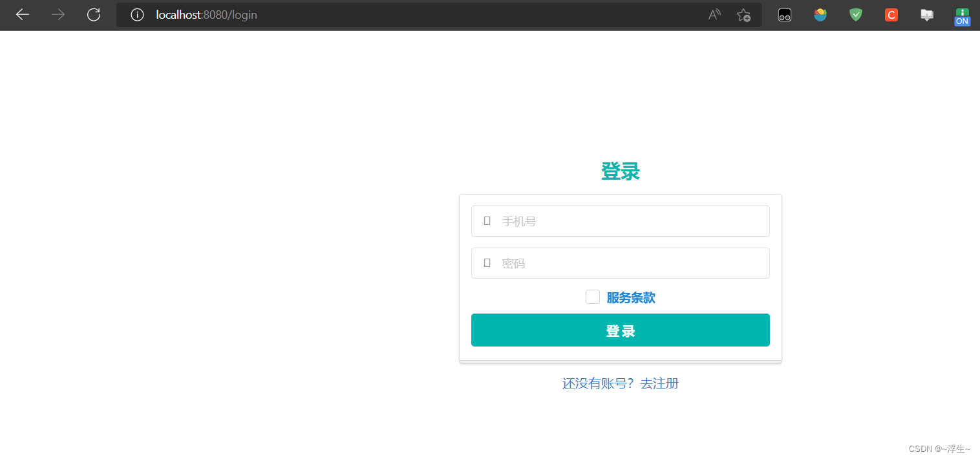Reload the page with the refresh icon
The width and height of the screenshot is (980, 459).
click(93, 14)
